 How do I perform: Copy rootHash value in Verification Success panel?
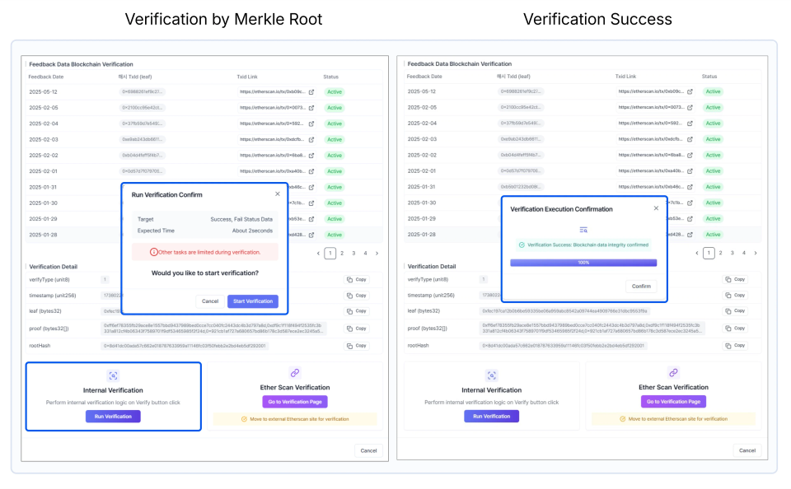click(x=735, y=345)
